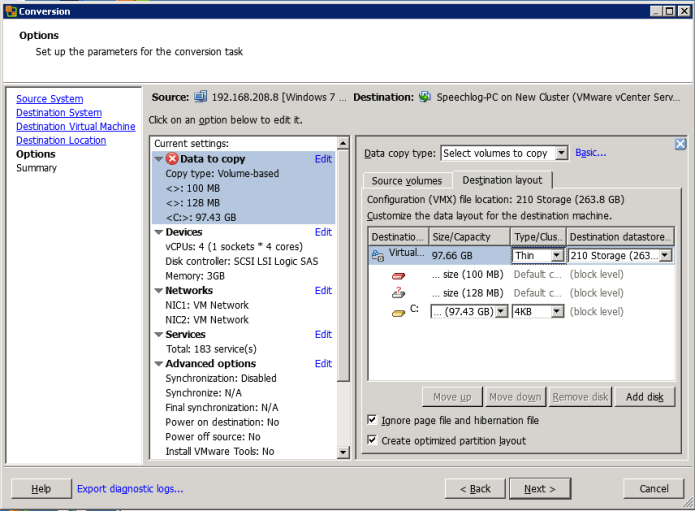The image size is (695, 511).
Task: Click the source computer icon
Action: click(x=201, y=97)
